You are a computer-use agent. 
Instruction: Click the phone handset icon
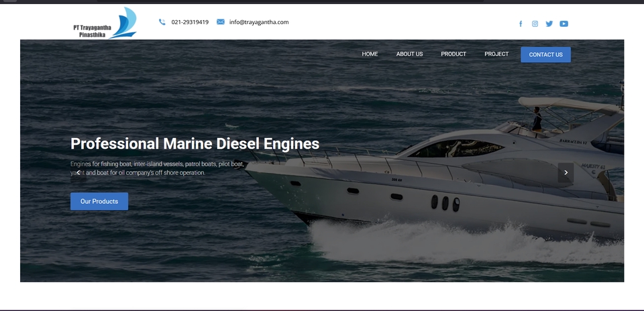[162, 22]
